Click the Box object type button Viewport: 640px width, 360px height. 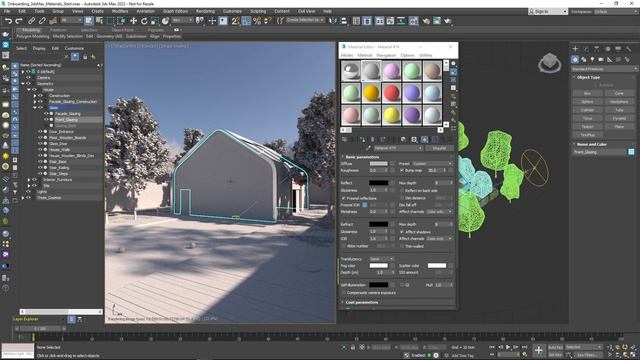click(x=587, y=93)
